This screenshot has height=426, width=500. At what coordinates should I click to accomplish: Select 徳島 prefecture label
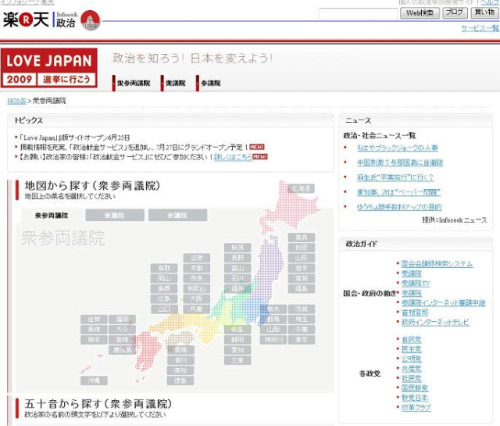click(x=180, y=381)
